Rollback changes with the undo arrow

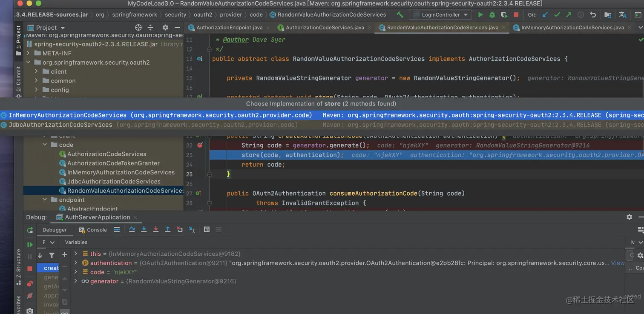coord(593,14)
